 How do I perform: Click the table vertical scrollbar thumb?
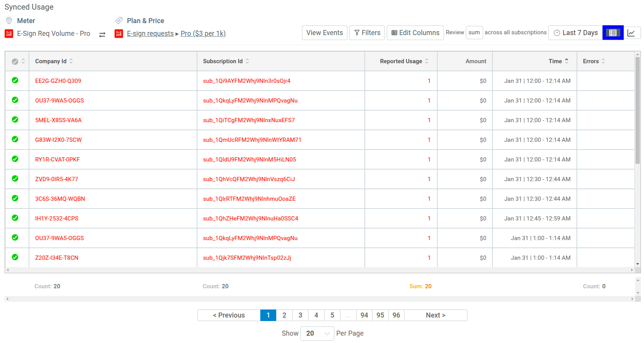point(638,110)
